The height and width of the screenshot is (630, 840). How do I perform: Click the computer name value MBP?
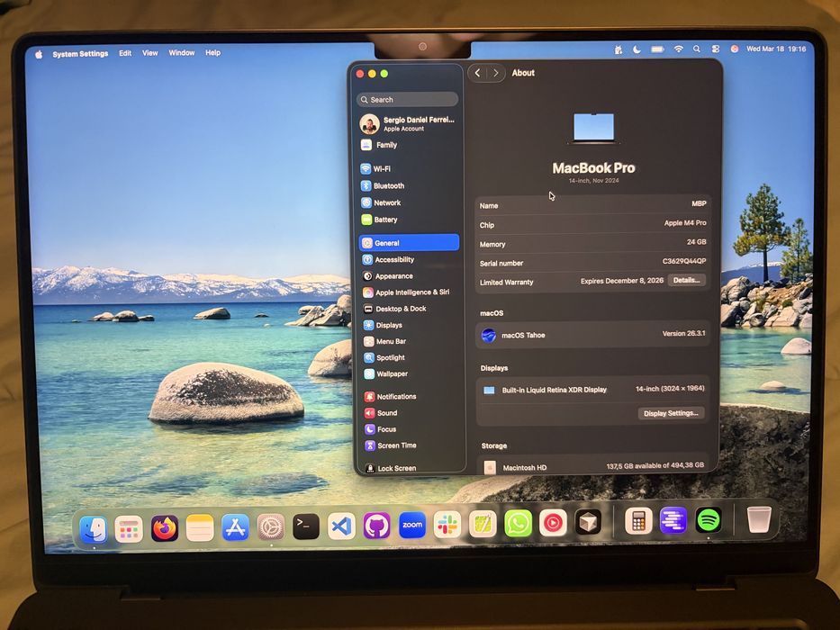click(699, 203)
